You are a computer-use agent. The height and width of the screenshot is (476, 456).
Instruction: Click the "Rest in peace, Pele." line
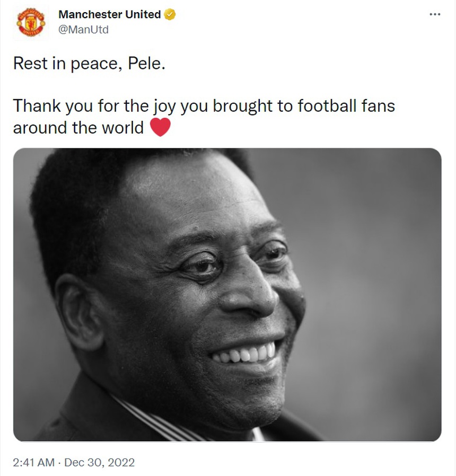89,64
